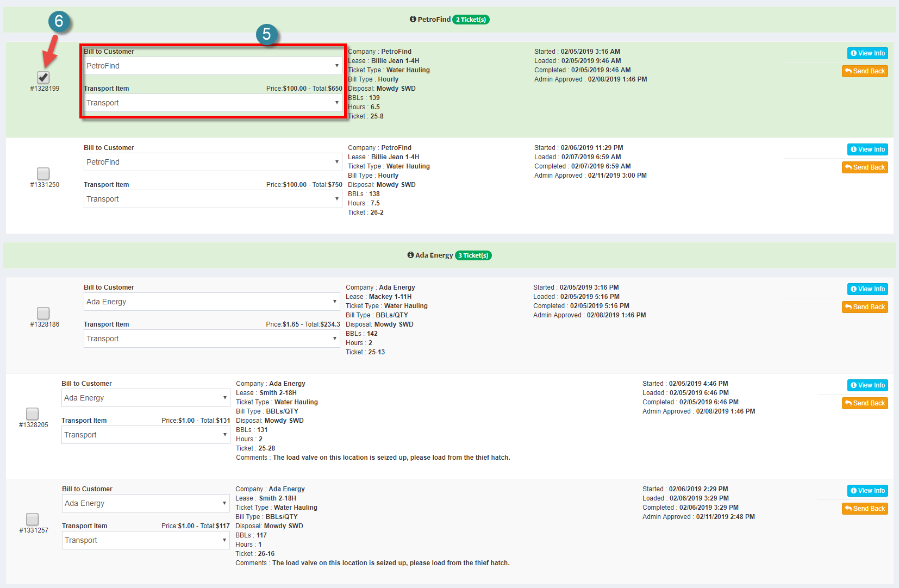899x588 pixels.
Task: Click Ada Energy group header title
Action: [434, 255]
